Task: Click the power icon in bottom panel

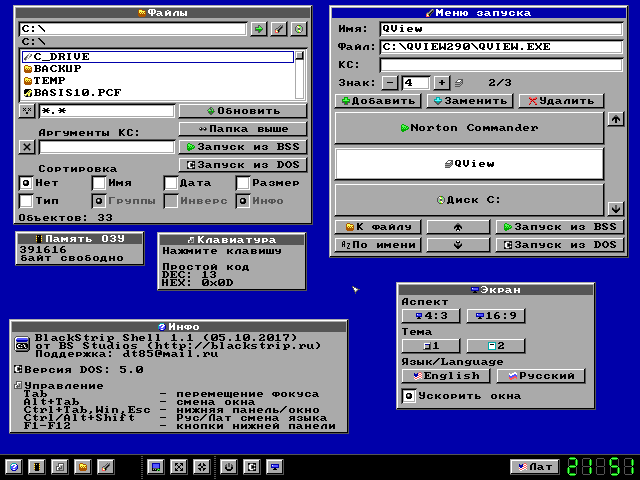Action: tap(229, 467)
